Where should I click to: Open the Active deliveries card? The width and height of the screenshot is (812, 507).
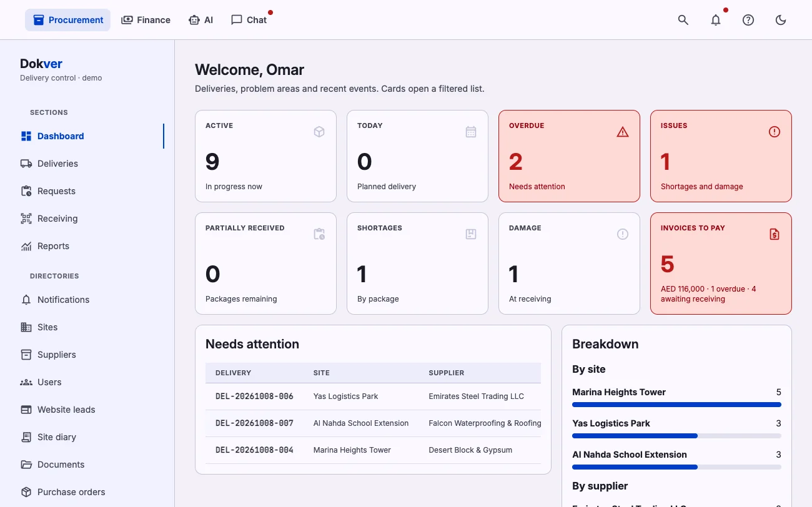click(265, 156)
